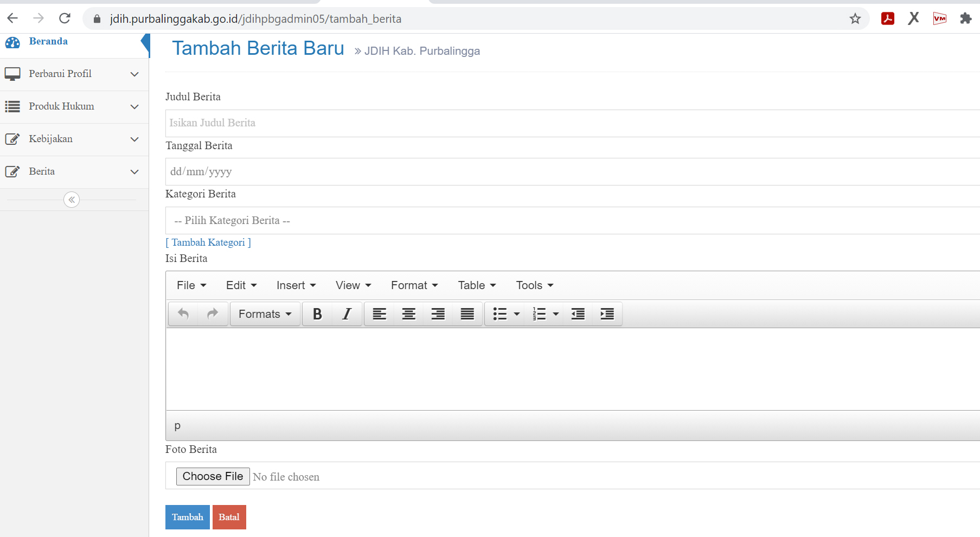Click the Beranda dashboard icon
Viewport: 980px width, 537px height.
pos(12,42)
